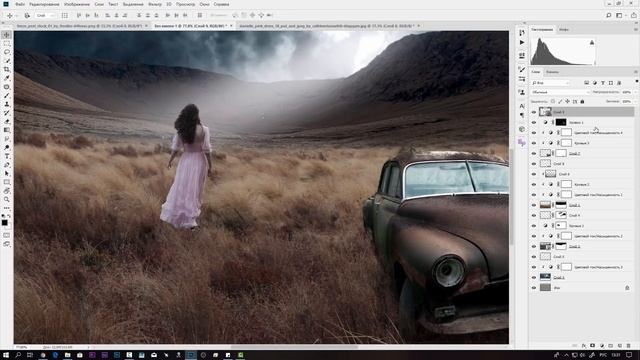Open the Character panel icon
640x360 pixels.
click(x=522, y=106)
